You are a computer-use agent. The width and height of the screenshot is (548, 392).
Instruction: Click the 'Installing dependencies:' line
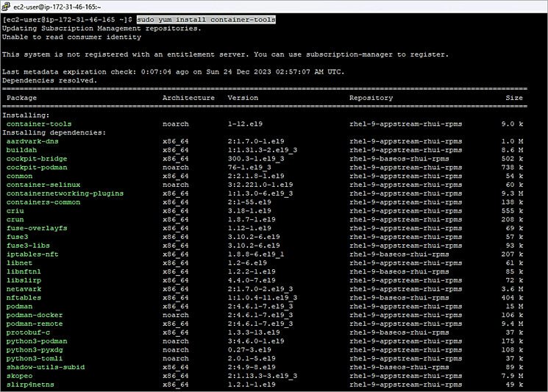click(x=54, y=132)
